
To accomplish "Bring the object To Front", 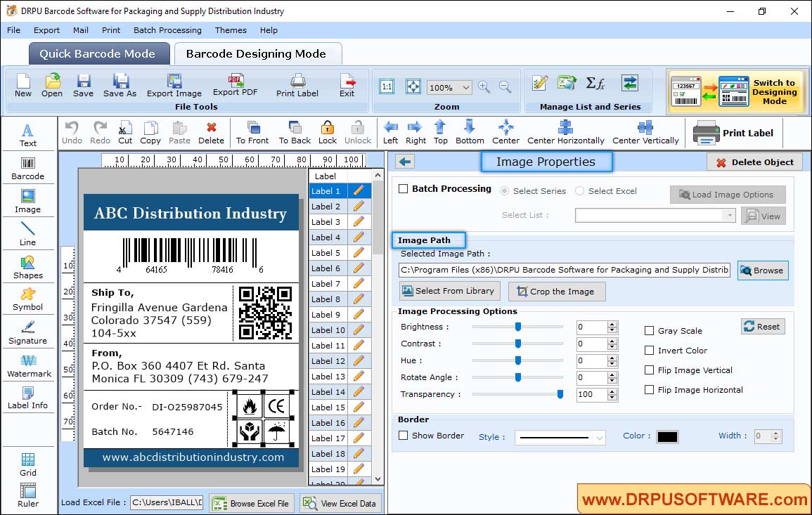I will [252, 133].
